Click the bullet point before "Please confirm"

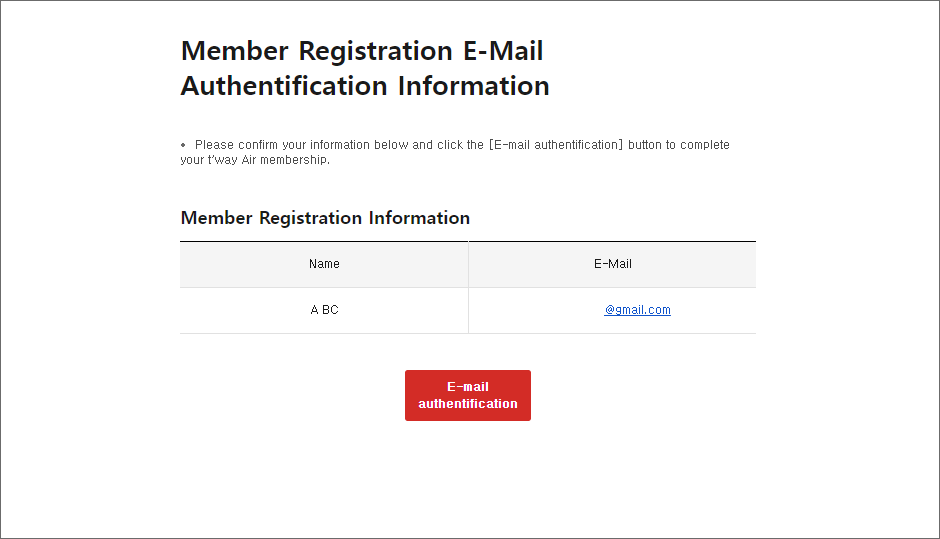tap(183, 145)
